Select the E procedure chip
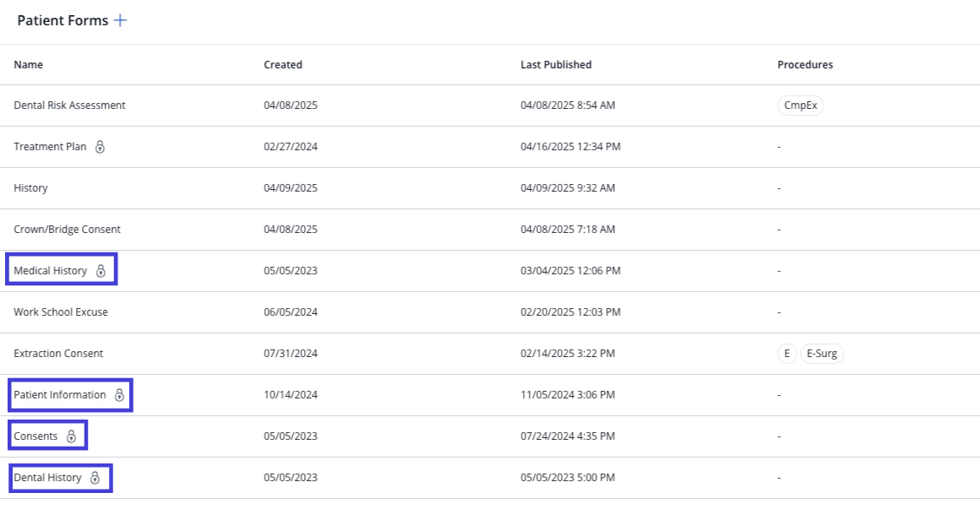 coord(787,354)
